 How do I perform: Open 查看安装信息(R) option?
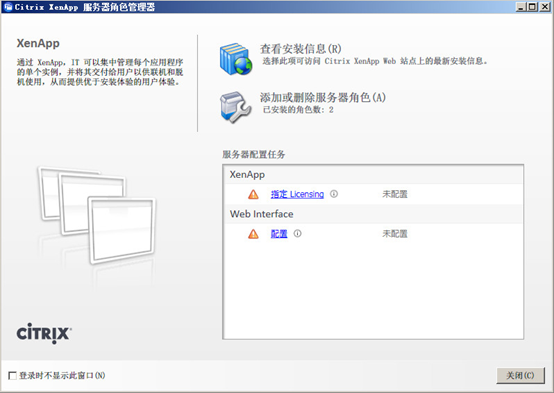pos(301,48)
